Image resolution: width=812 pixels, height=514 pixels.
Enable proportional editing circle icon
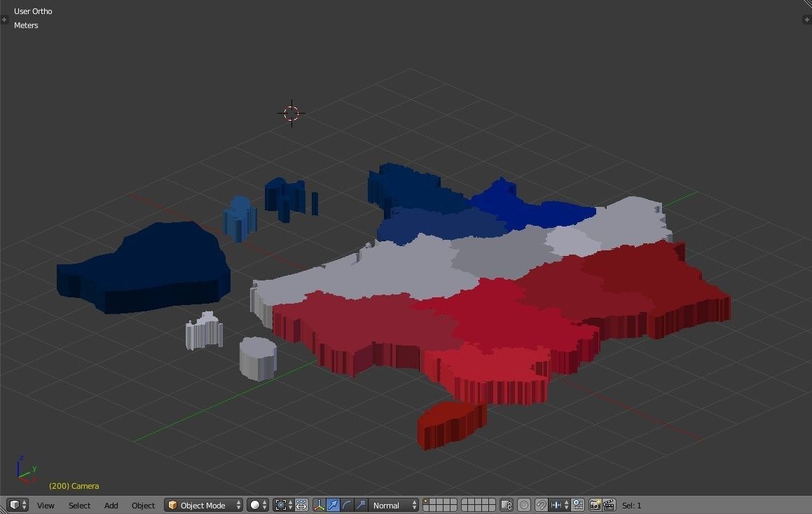point(524,505)
